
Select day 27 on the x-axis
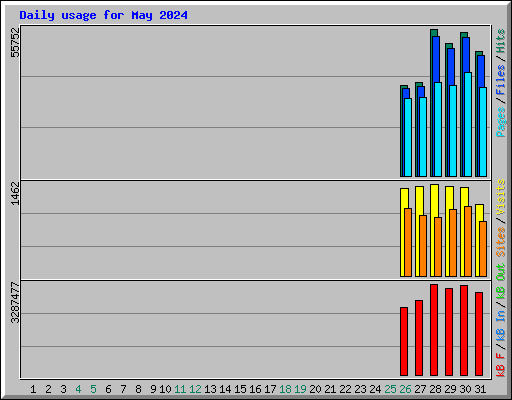[420, 389]
